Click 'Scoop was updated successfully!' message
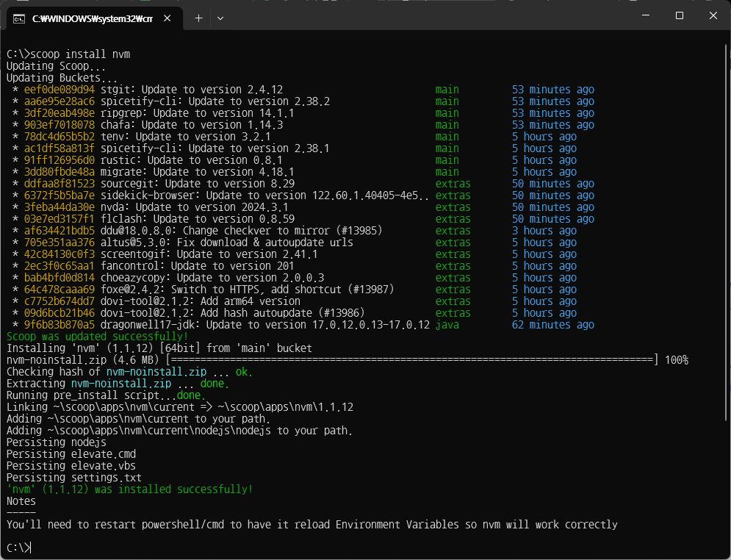Viewport: 731px width, 560px height. point(98,337)
